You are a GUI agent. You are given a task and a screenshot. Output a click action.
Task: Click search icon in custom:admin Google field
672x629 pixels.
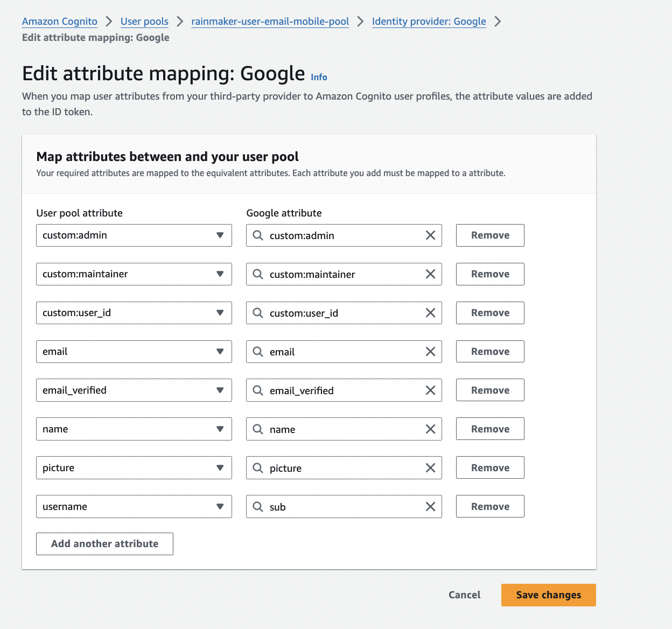click(x=258, y=235)
